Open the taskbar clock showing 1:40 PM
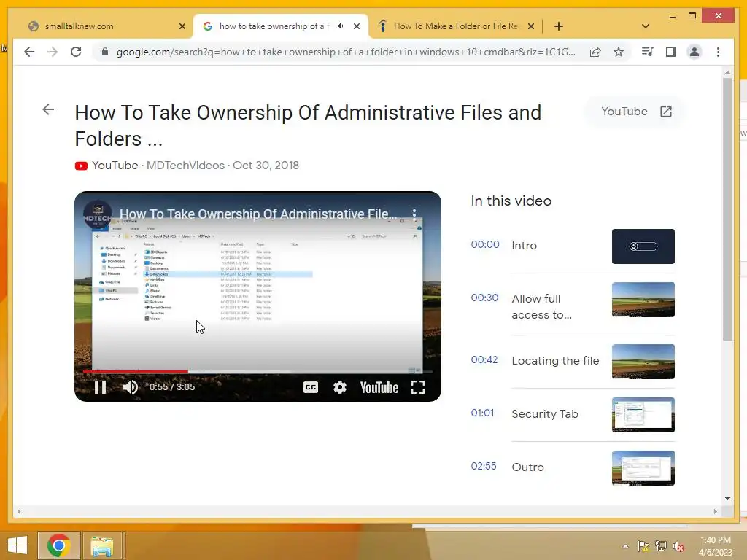Image resolution: width=747 pixels, height=560 pixels. coord(715,546)
